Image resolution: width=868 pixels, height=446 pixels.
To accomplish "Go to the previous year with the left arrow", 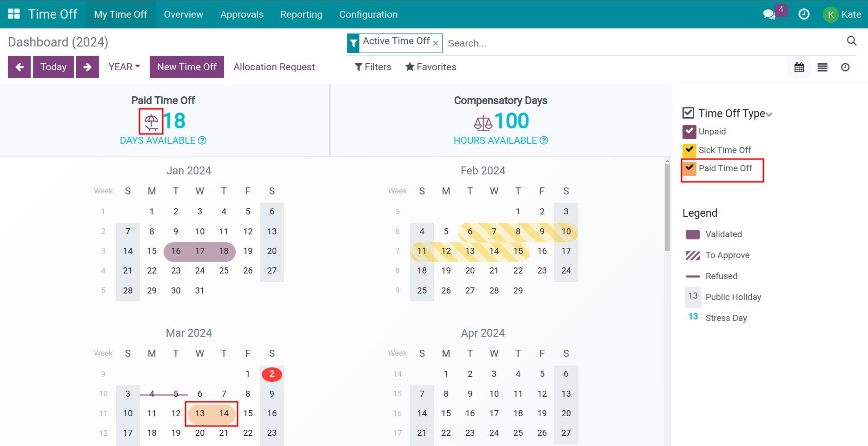I will click(x=20, y=67).
